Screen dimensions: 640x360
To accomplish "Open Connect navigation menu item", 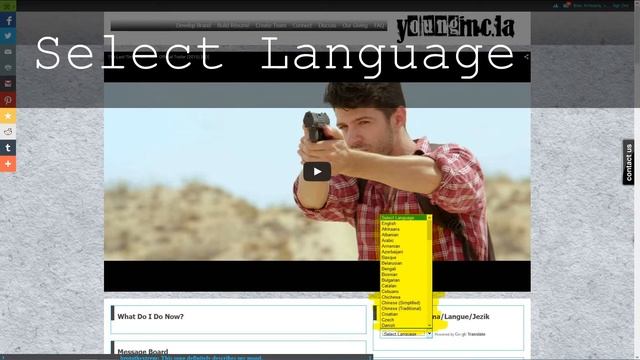I will (x=302, y=25).
